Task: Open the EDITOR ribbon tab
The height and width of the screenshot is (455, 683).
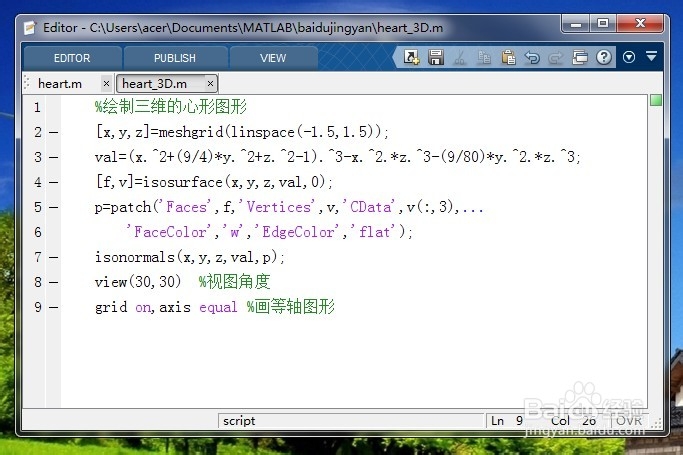Action: coord(72,58)
